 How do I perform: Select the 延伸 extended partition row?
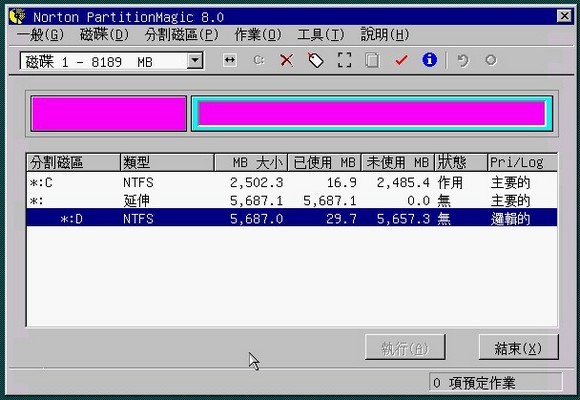(x=292, y=201)
